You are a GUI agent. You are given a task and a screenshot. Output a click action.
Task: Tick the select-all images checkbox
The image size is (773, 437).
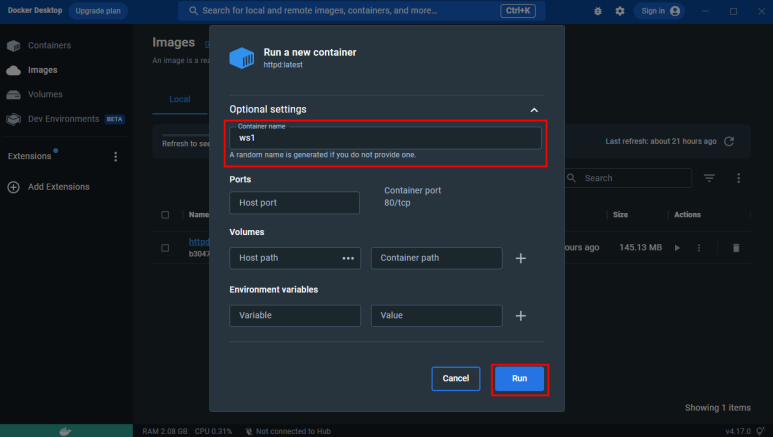coord(165,215)
